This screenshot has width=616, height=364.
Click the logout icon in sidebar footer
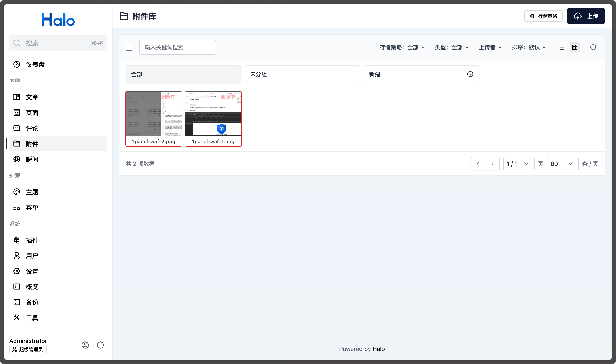point(100,345)
